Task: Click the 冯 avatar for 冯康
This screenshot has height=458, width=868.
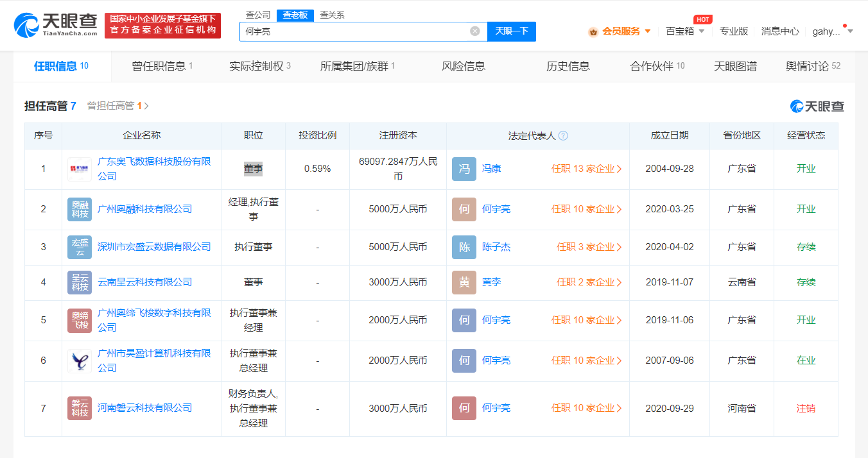Action: point(464,169)
